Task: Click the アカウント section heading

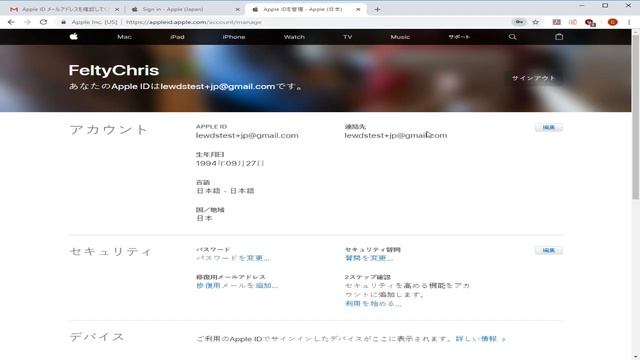Action: (x=109, y=130)
